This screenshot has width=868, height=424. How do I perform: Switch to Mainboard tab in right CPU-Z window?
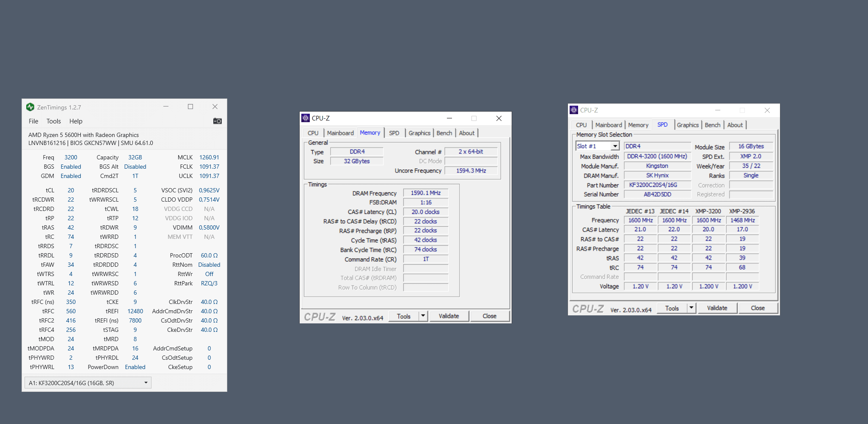(609, 125)
